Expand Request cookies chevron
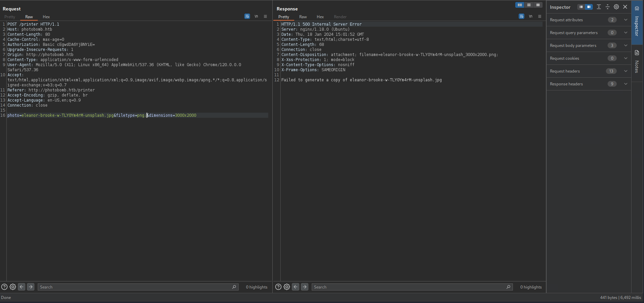The image size is (644, 303). [626, 58]
